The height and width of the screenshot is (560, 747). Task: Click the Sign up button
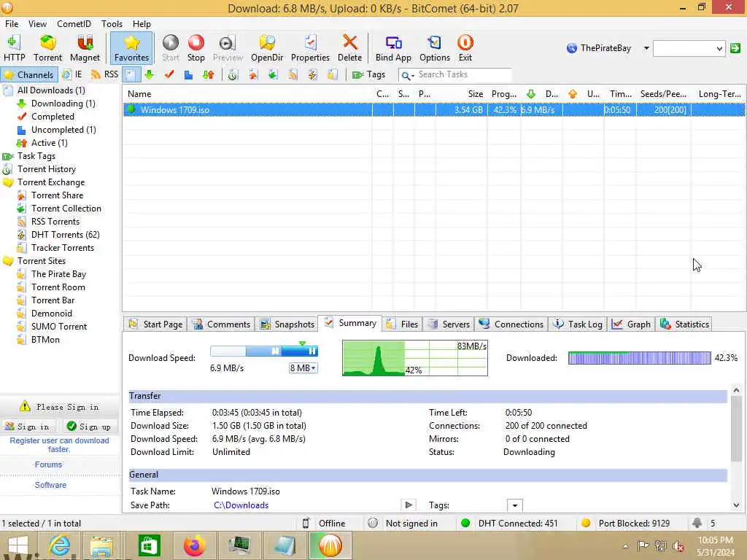(88, 427)
